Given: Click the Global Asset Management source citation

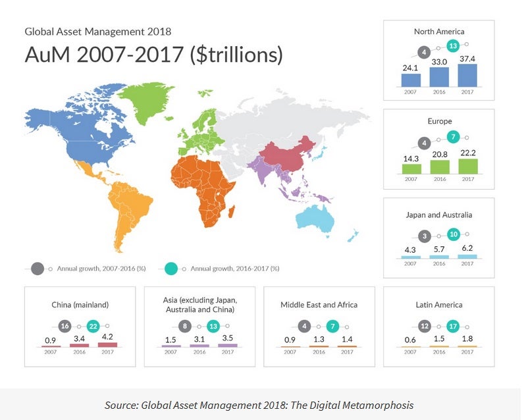Looking at the screenshot, I should (x=259, y=405).
